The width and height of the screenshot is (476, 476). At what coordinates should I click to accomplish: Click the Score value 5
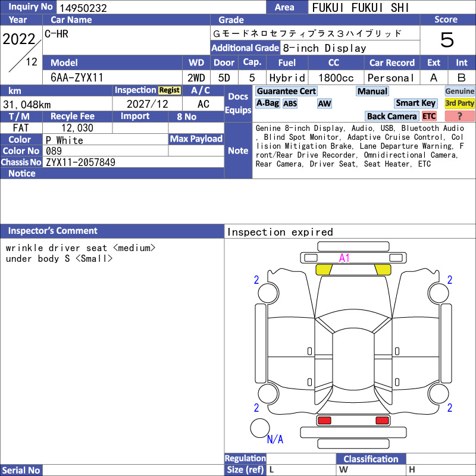447,40
